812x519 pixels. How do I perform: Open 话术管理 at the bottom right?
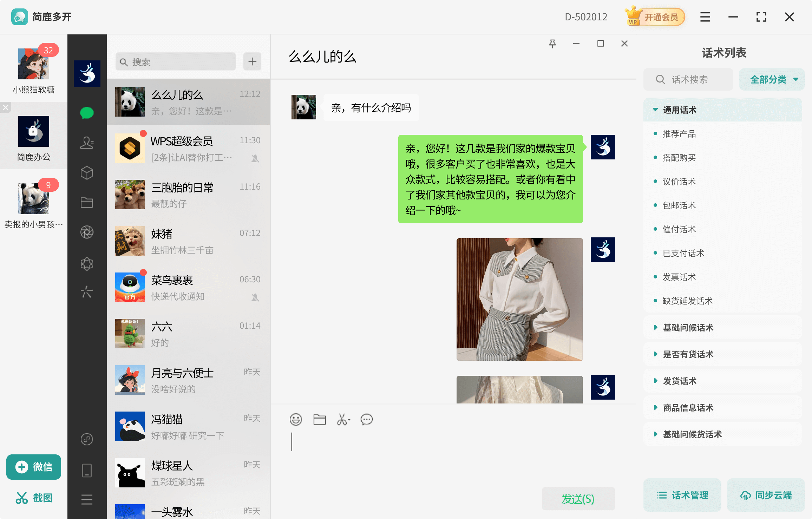pyautogui.click(x=682, y=495)
